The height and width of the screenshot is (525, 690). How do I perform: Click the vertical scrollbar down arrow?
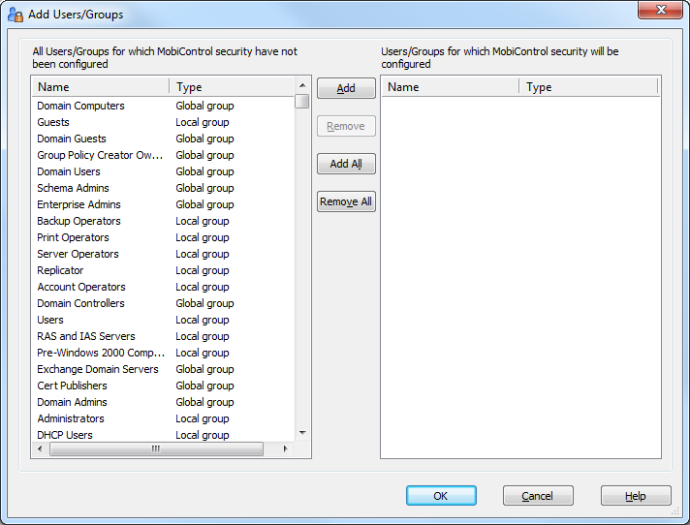(302, 433)
